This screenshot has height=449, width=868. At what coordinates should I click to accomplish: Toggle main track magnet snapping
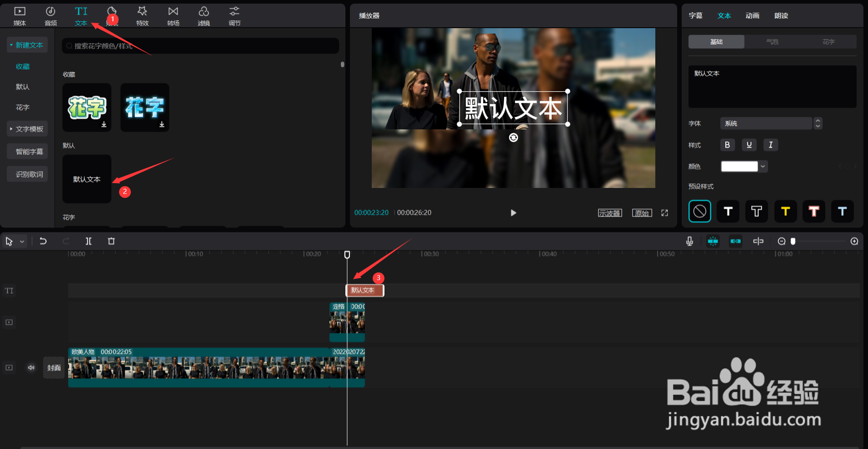(x=713, y=241)
